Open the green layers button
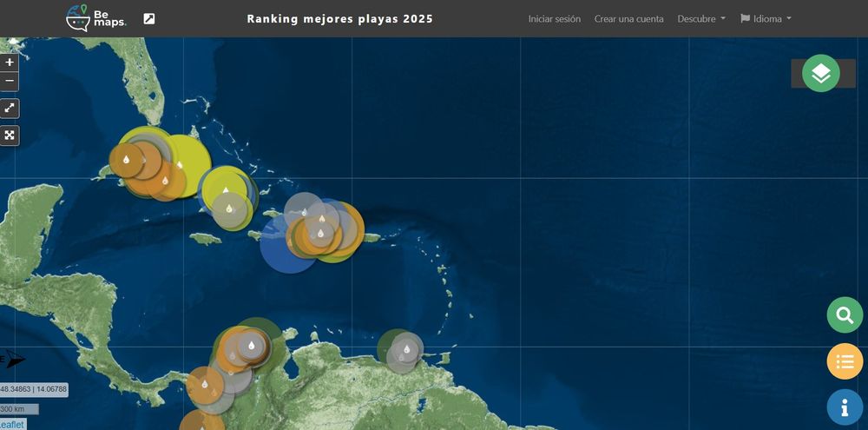Screen dimensions: 868x430 (820, 73)
